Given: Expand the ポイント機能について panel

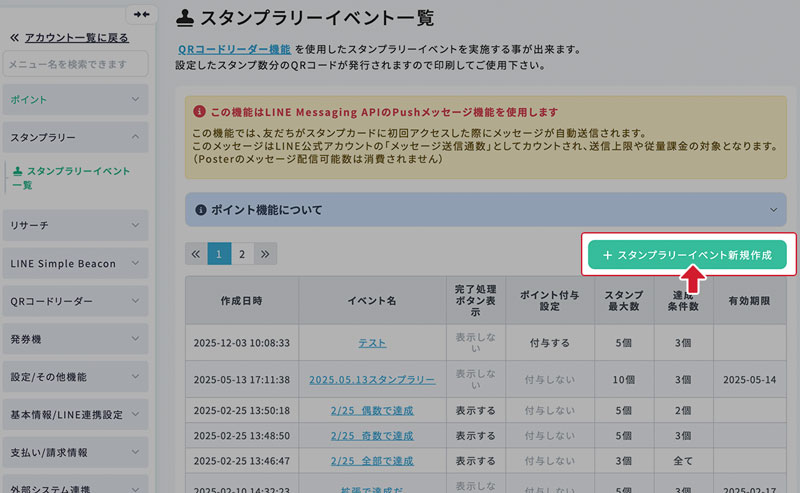Looking at the screenshot, I should tap(486, 210).
